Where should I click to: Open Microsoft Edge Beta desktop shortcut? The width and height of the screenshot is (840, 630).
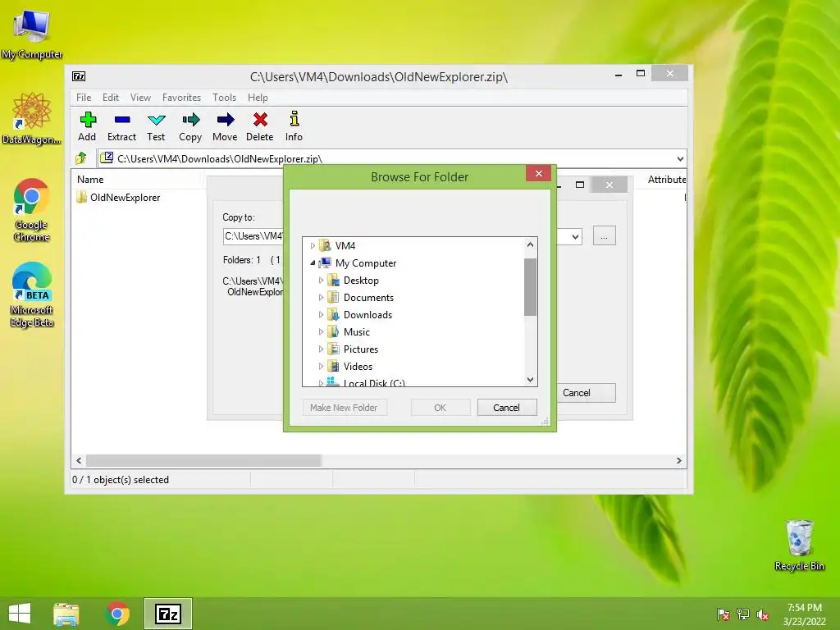click(32, 294)
